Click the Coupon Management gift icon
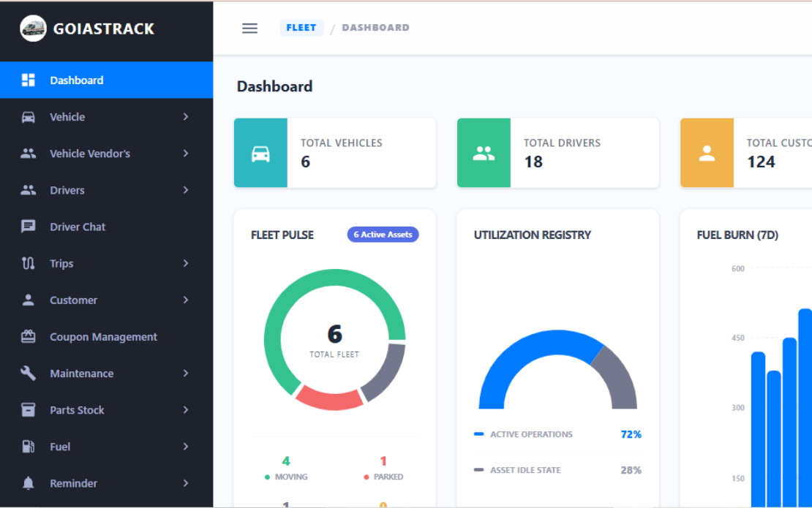 28,337
